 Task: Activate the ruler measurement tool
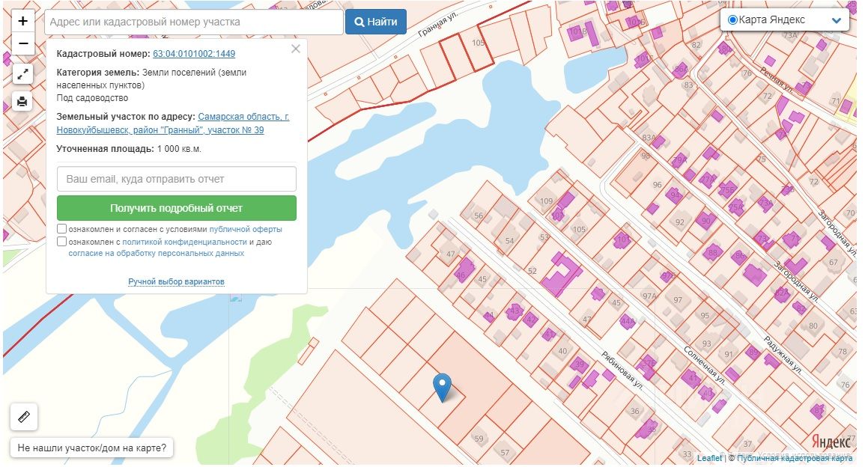click(x=24, y=417)
